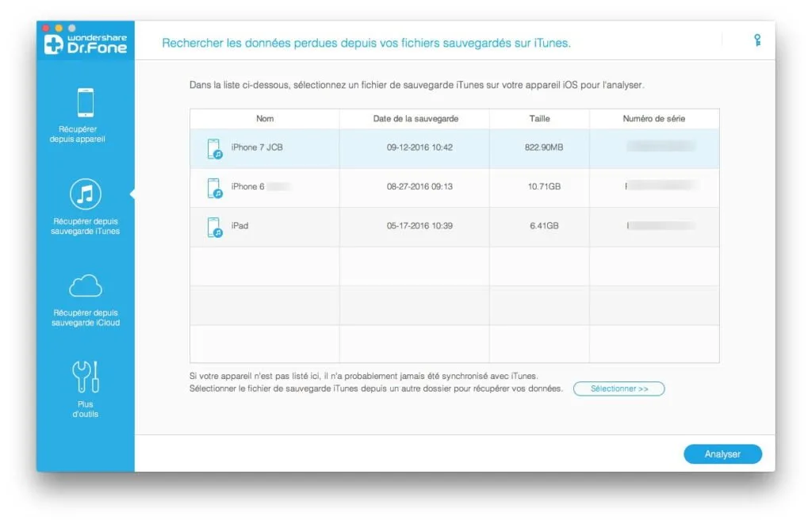Minimize the window with the yellow button
The width and height of the screenshot is (812, 524).
(x=59, y=28)
